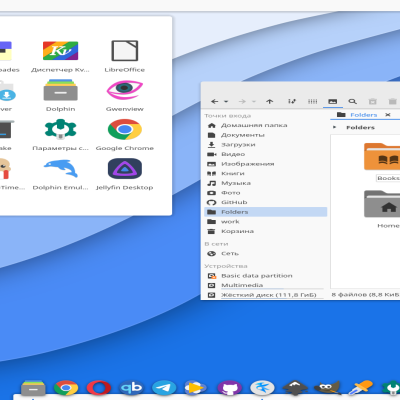Open qBittorrent from dock

pyautogui.click(x=131, y=388)
